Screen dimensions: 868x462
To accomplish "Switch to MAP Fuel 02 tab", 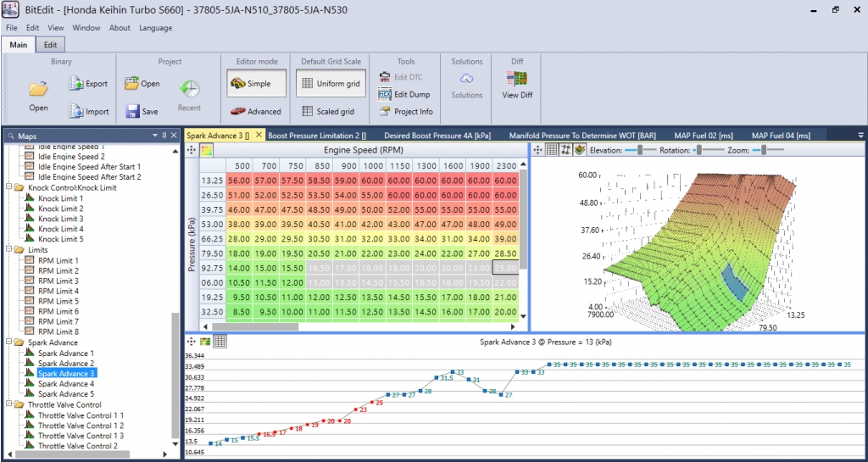I will tap(703, 135).
